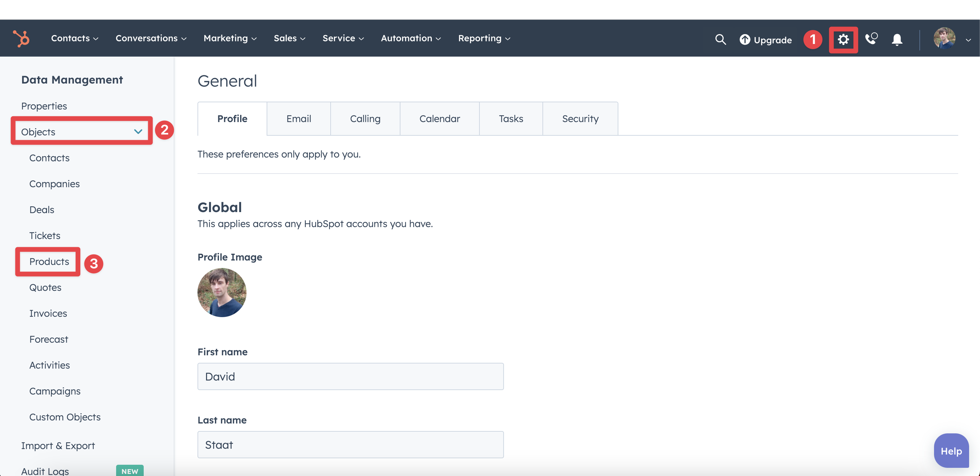
Task: Open the Products settings
Action: (49, 262)
